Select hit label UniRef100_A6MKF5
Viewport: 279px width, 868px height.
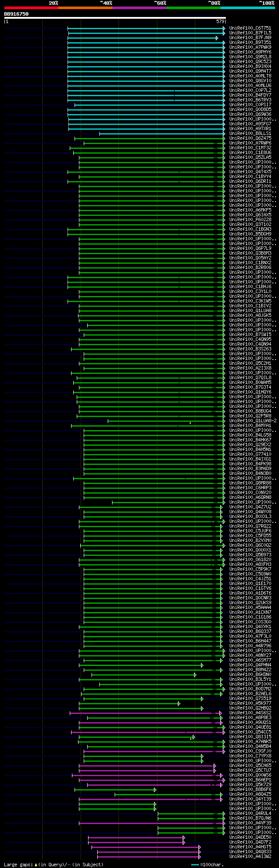point(250,210)
